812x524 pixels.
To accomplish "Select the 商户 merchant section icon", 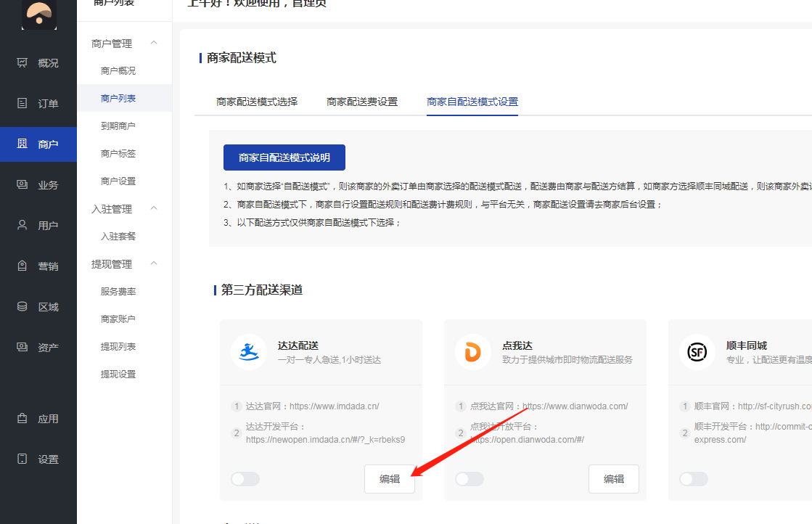I will point(22,144).
